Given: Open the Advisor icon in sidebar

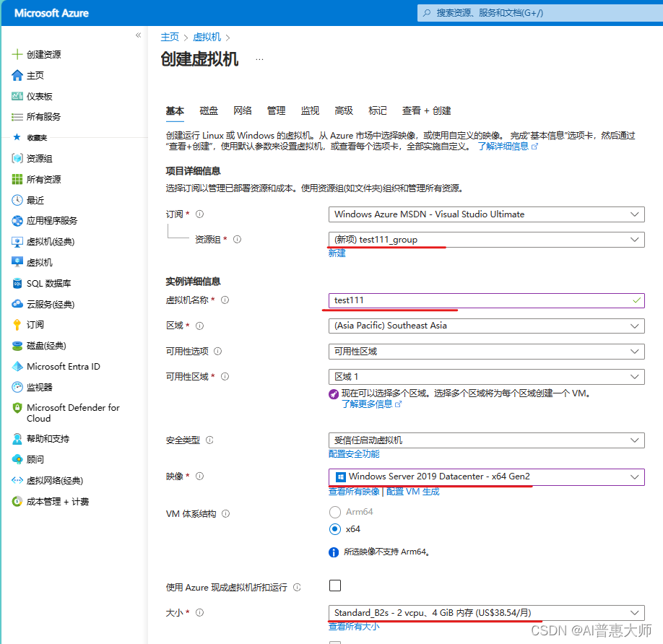Looking at the screenshot, I should tap(17, 459).
